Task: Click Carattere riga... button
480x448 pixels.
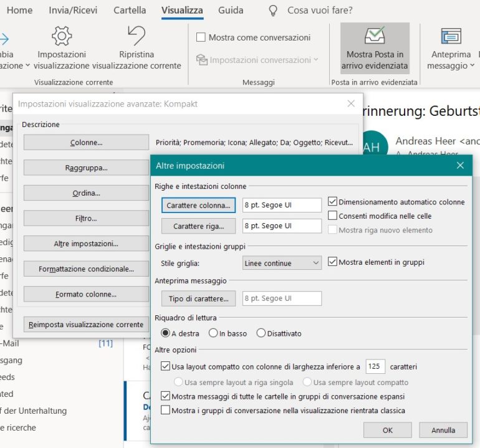Action: 198,226
